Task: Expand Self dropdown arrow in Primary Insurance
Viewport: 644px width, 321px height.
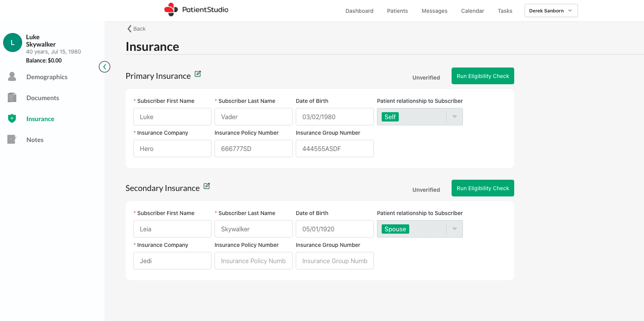Action: coord(455,117)
